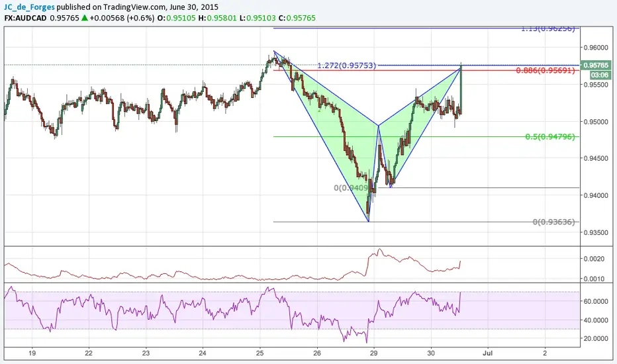Click the 0.96000 price axis label
The height and width of the screenshot is (364, 617).
click(x=596, y=48)
